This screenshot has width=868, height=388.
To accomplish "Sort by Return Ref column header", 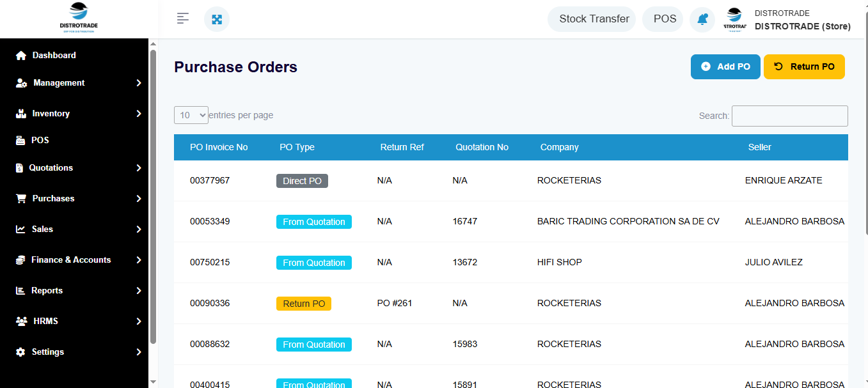I will click(x=402, y=147).
